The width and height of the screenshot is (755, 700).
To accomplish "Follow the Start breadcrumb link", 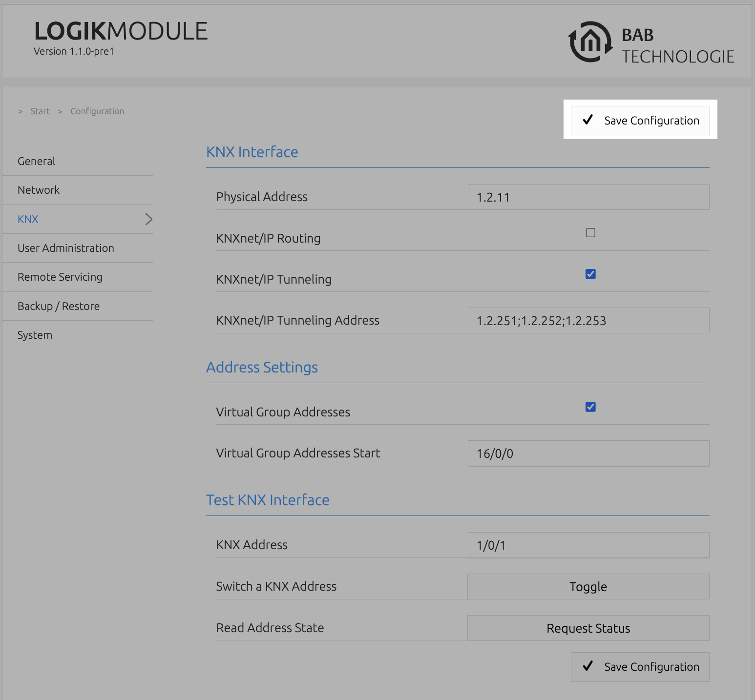I will click(40, 111).
